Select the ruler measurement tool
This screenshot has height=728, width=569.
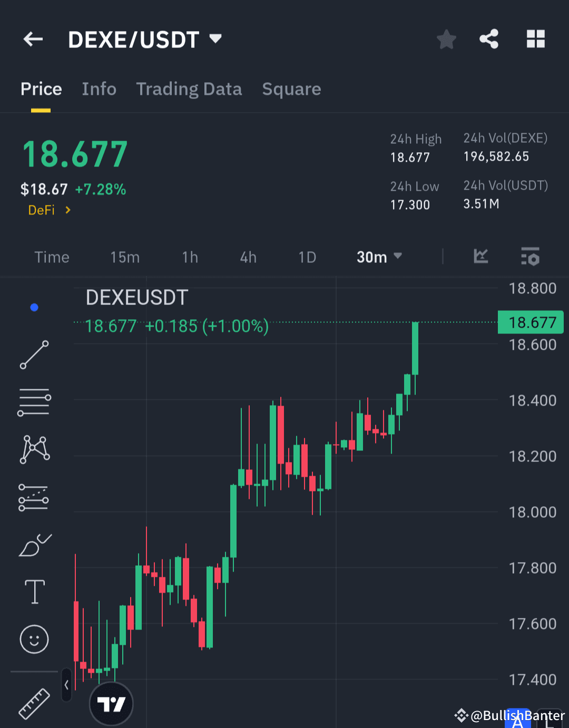(34, 703)
